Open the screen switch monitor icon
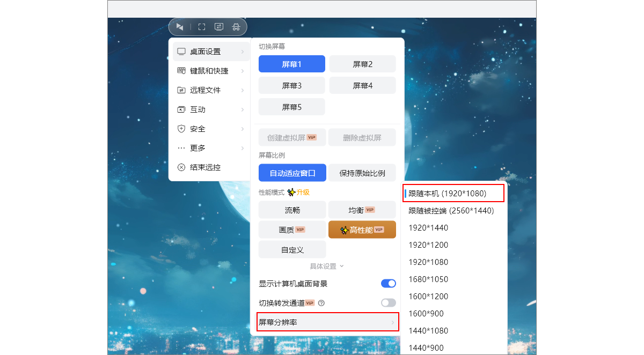The width and height of the screenshot is (644, 355). tap(218, 26)
